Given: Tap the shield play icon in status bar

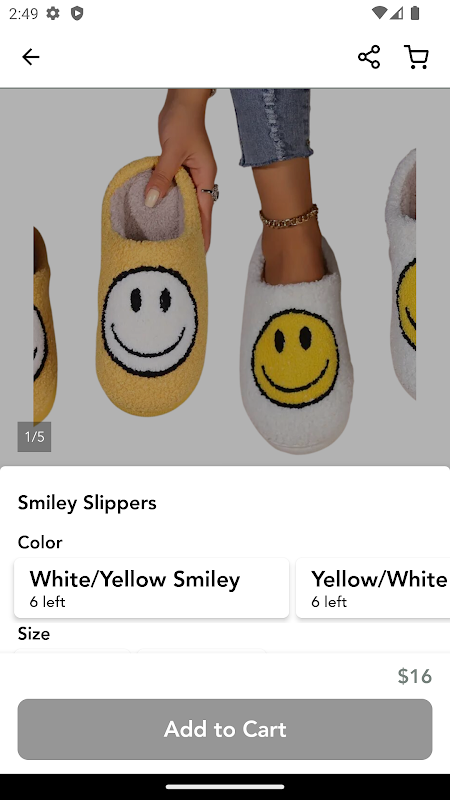Looking at the screenshot, I should [x=77, y=13].
